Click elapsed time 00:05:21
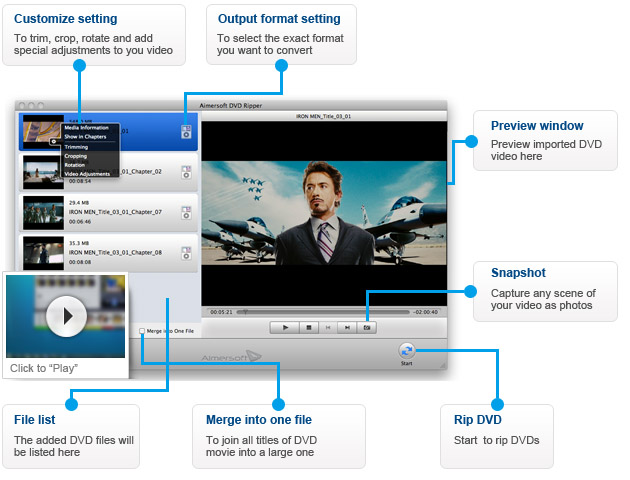Viewport: 630px width, 480px height. [x=221, y=312]
